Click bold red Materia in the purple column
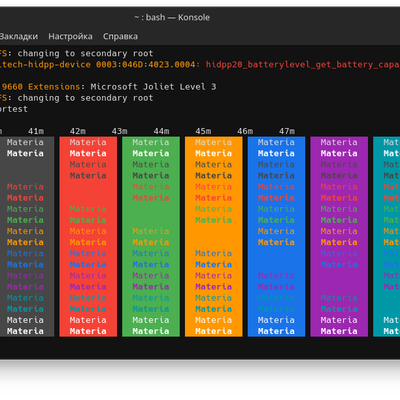The image size is (400, 400). 339,198
